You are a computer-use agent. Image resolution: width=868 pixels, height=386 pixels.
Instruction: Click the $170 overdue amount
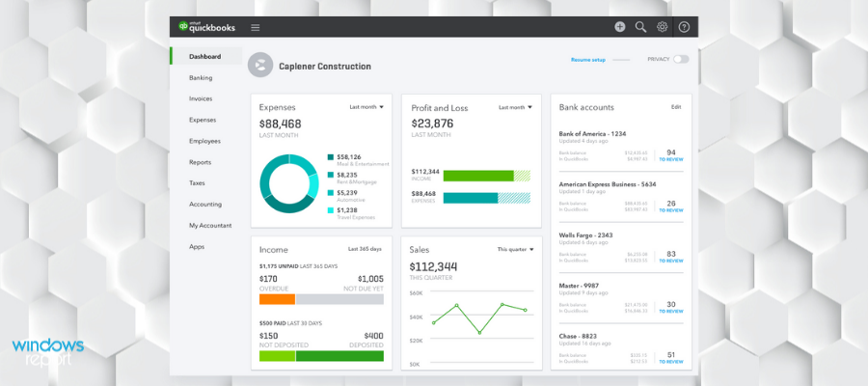268,279
